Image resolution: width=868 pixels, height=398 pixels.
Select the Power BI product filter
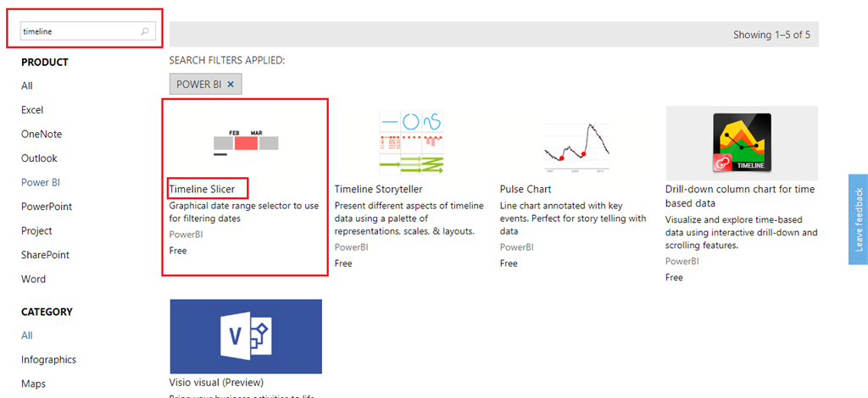[41, 182]
